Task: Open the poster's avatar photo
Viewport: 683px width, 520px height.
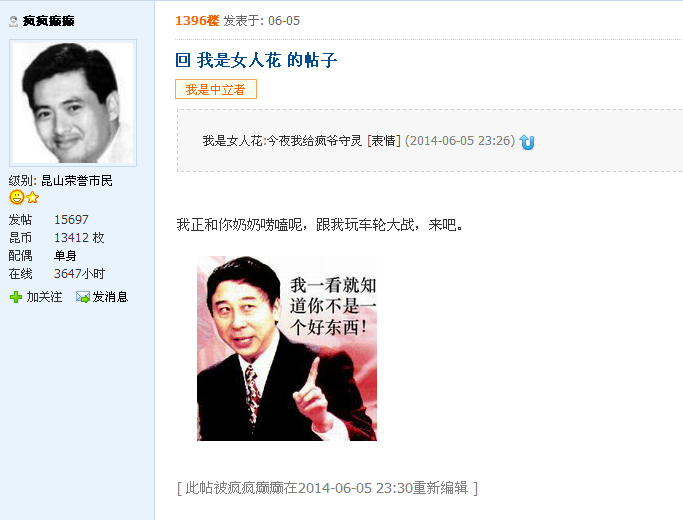Action: pyautogui.click(x=73, y=103)
